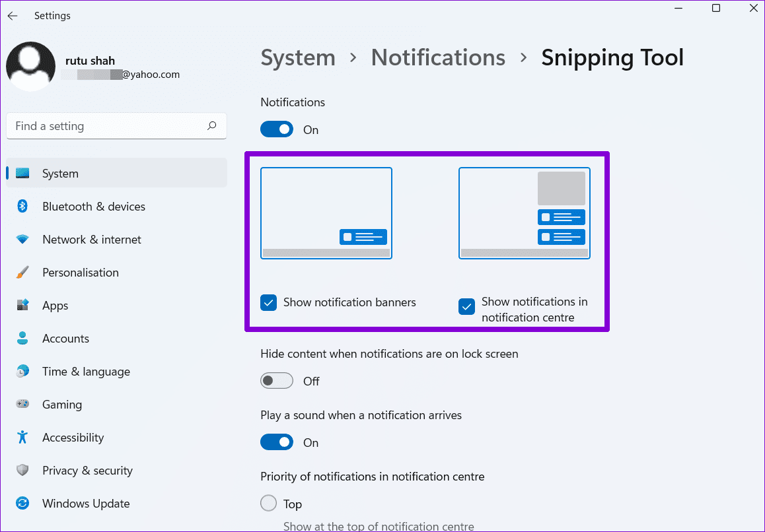Image resolution: width=765 pixels, height=532 pixels.
Task: Go to System in the breadcrumb
Action: [298, 57]
